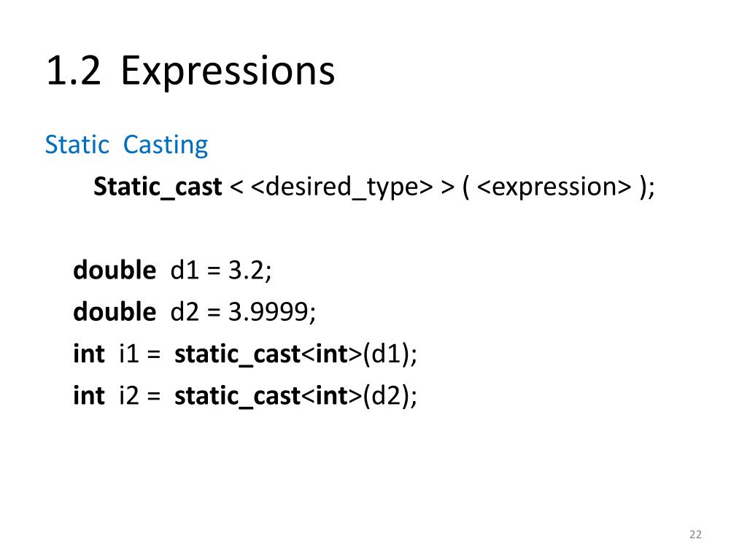747x560 pixels.
Task: Click variable name d2 in declaration
Action: [185, 311]
